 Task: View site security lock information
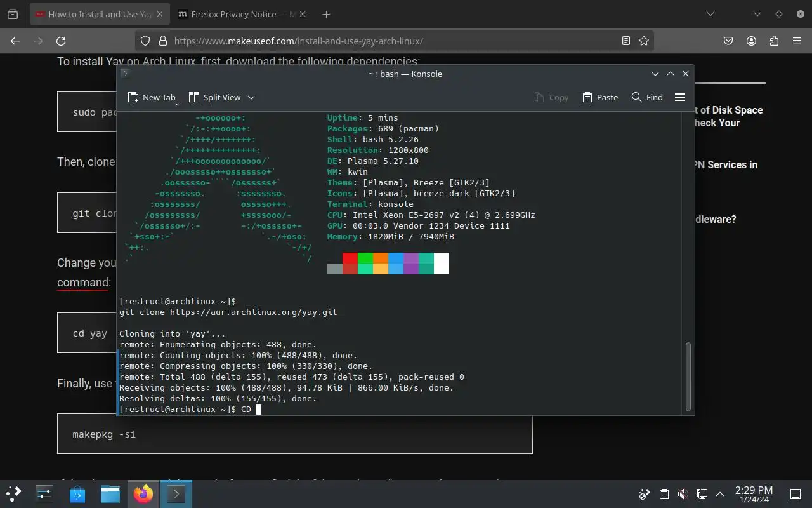click(162, 41)
